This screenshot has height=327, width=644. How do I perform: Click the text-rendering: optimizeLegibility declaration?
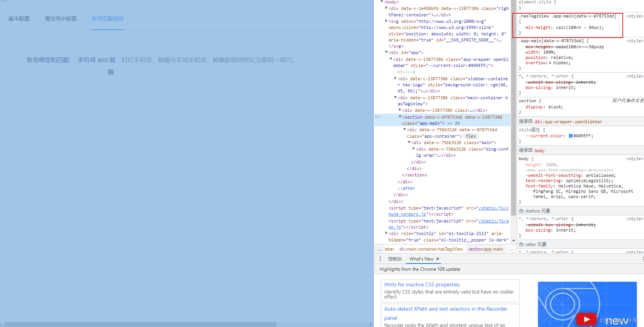(x=569, y=181)
